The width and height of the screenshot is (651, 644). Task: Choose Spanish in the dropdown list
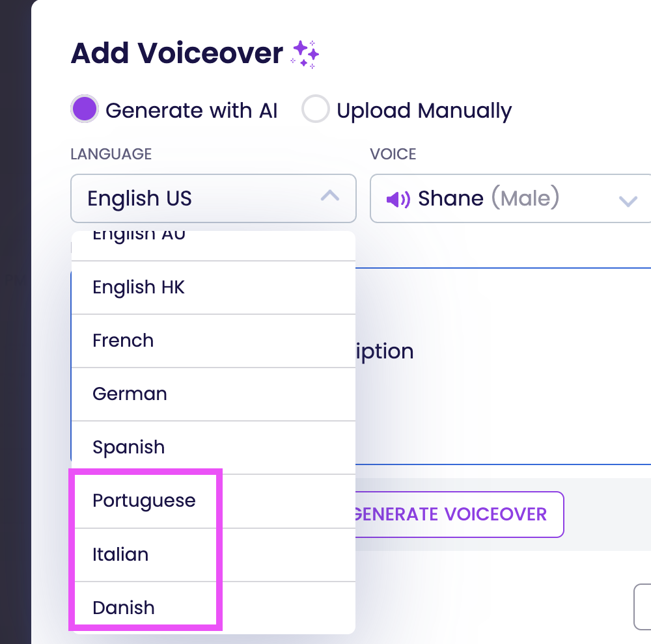[x=214, y=448]
